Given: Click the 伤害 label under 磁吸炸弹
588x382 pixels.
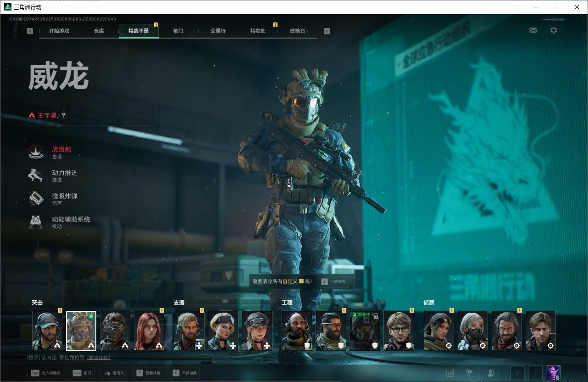Looking at the screenshot, I should tap(57, 203).
